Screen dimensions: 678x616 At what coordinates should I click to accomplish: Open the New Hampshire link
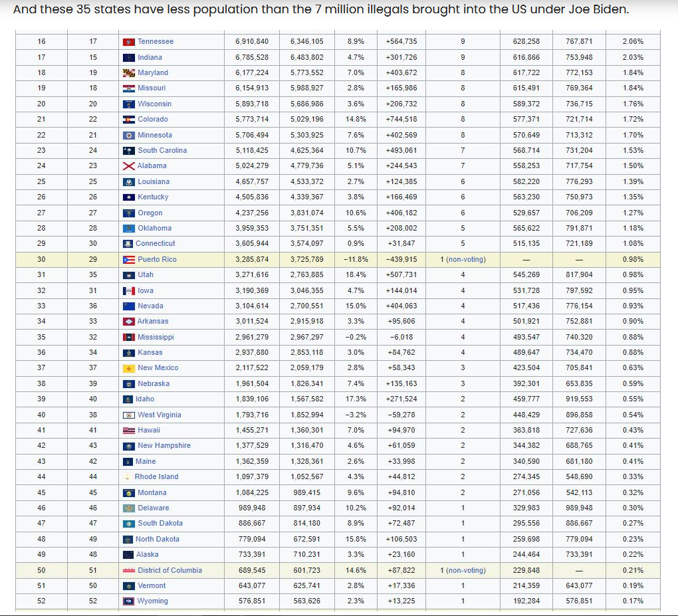[x=164, y=446]
